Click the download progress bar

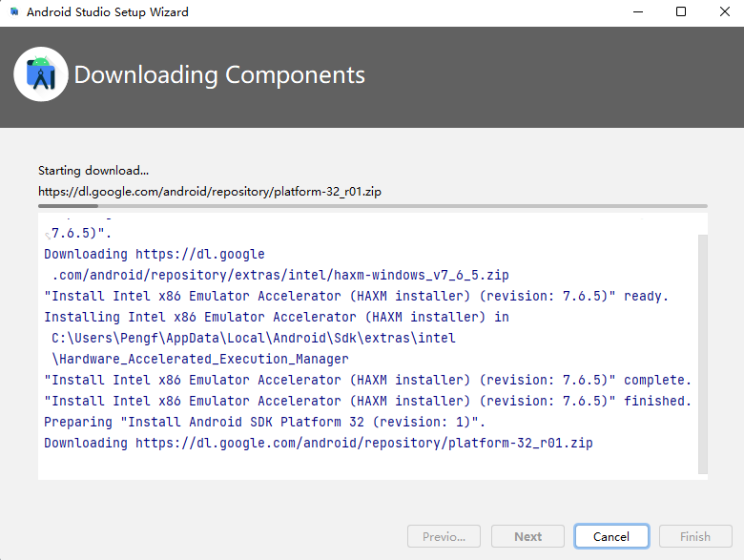pos(373,206)
